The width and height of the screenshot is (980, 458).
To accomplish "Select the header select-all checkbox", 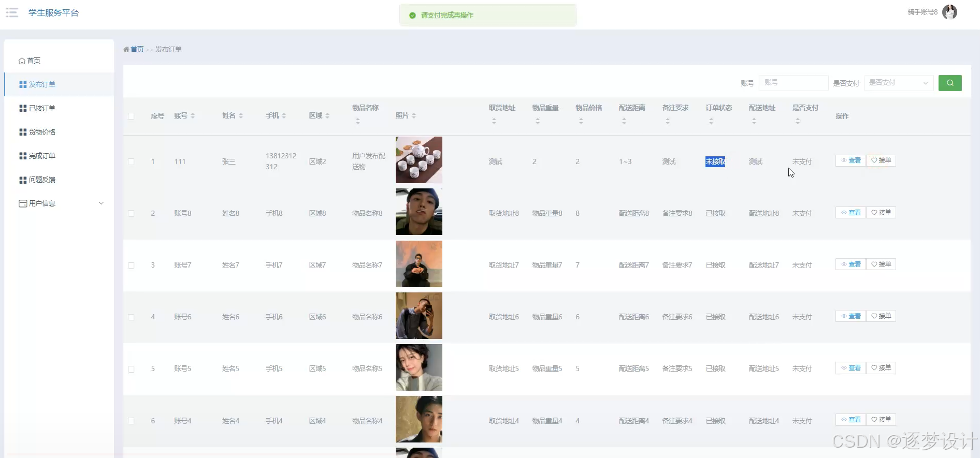I will coord(131,116).
